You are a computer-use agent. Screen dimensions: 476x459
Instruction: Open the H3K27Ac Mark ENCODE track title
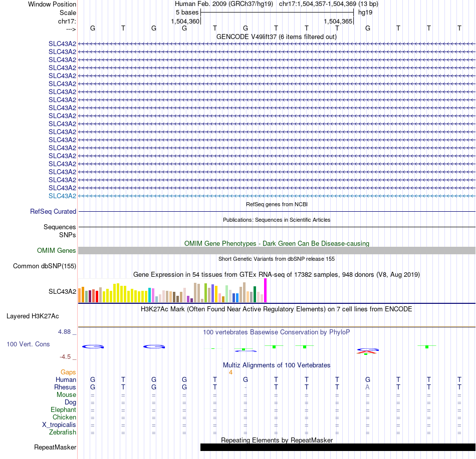[x=277, y=309]
